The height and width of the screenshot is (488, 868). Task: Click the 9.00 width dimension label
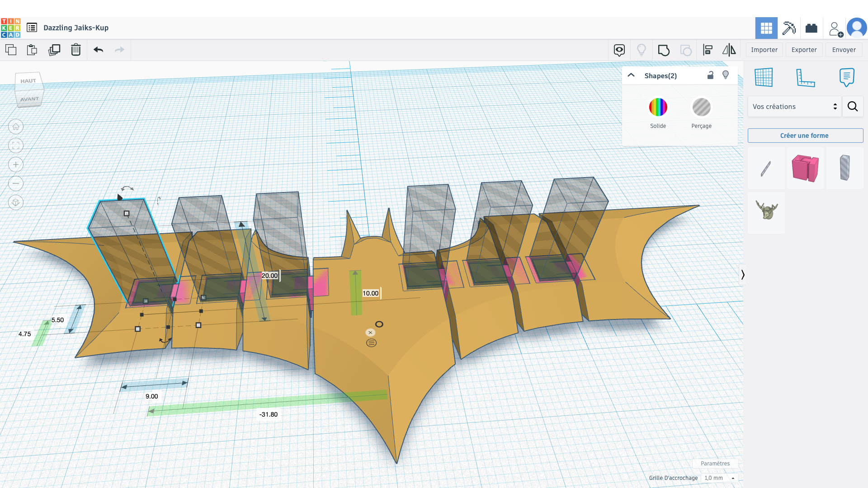pos(152,396)
